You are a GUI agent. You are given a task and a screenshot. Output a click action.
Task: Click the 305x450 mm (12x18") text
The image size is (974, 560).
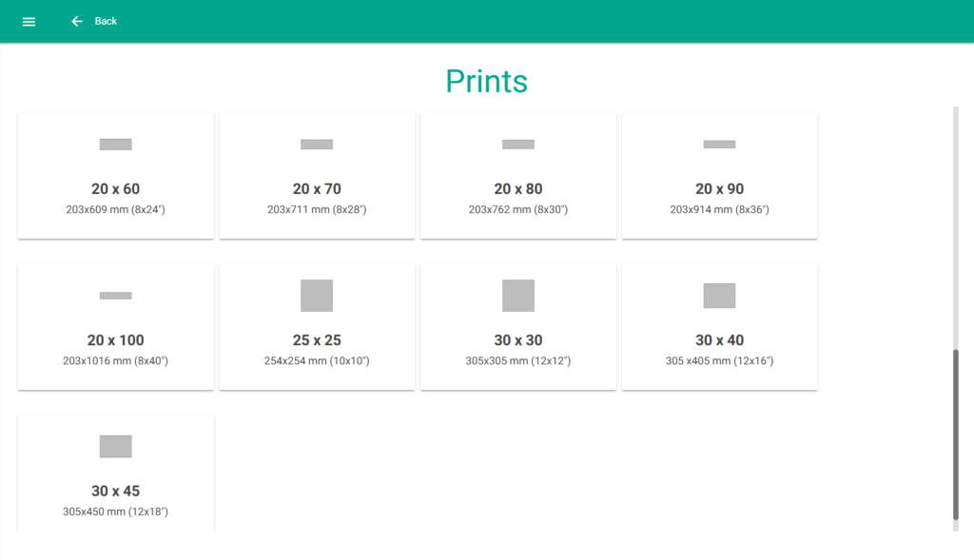click(115, 512)
